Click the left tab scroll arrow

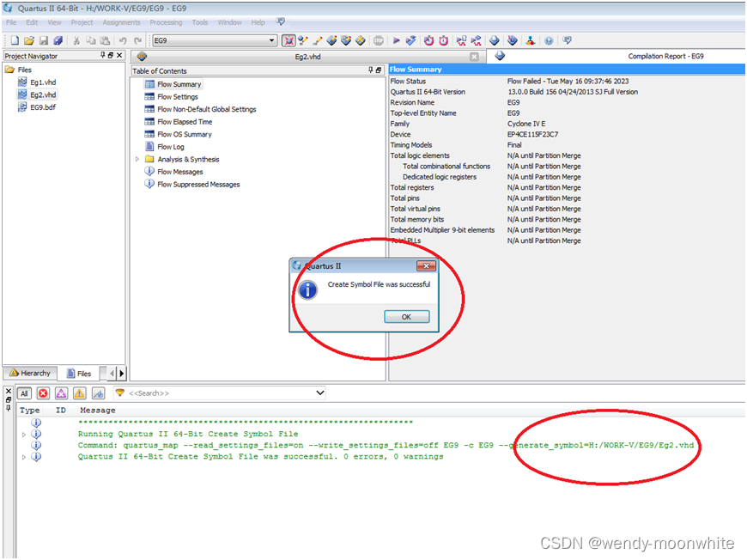112,373
